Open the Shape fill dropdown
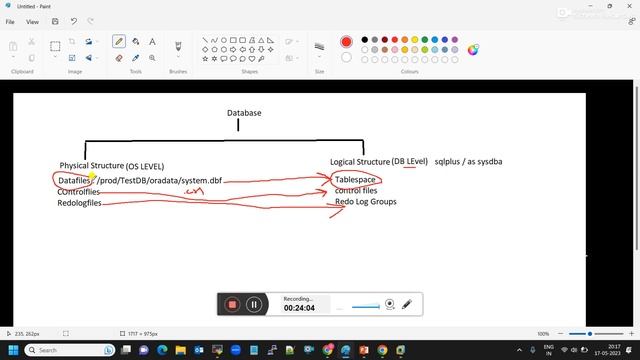Image resolution: width=640 pixels, height=360 pixels. 291,58
